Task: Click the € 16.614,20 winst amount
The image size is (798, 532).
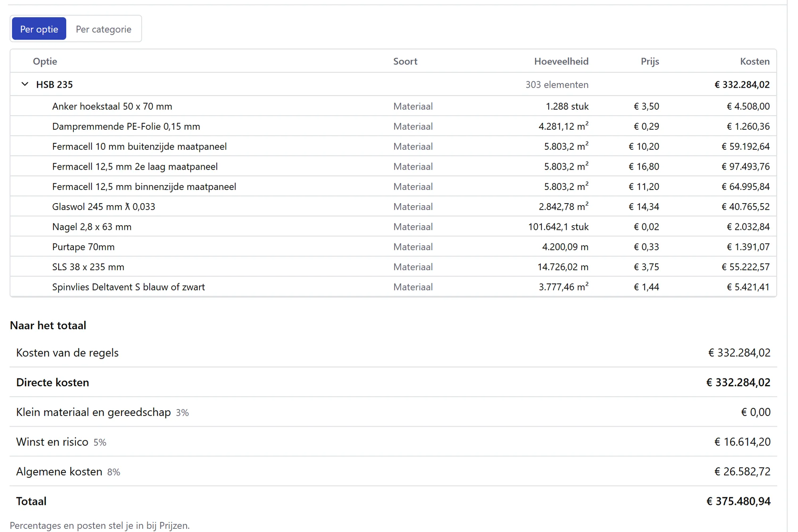Action: [742, 442]
